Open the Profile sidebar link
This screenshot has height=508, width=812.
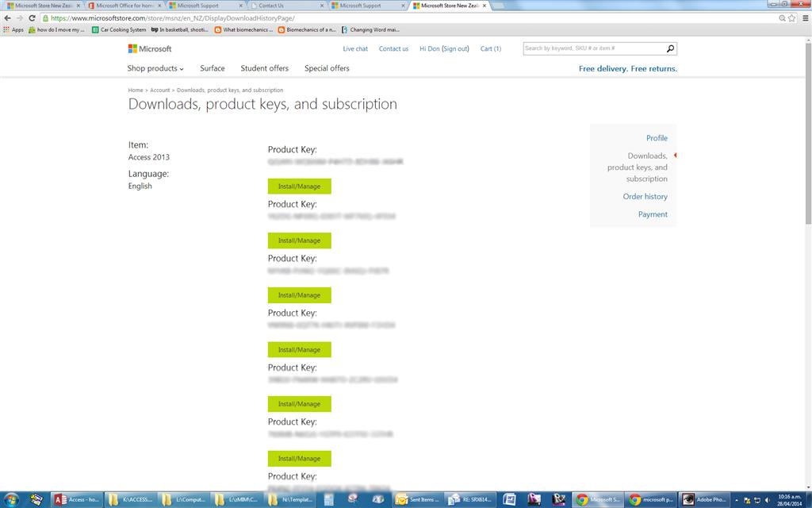tap(657, 138)
